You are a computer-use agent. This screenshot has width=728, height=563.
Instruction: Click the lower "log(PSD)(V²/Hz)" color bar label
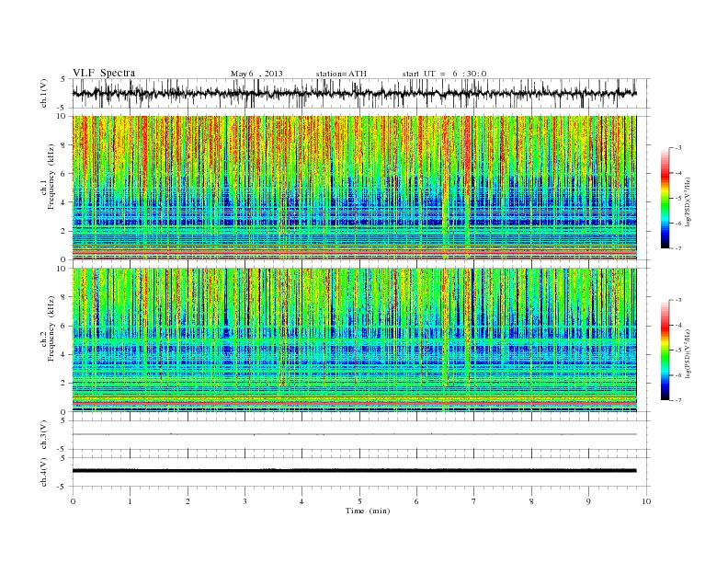688,352
